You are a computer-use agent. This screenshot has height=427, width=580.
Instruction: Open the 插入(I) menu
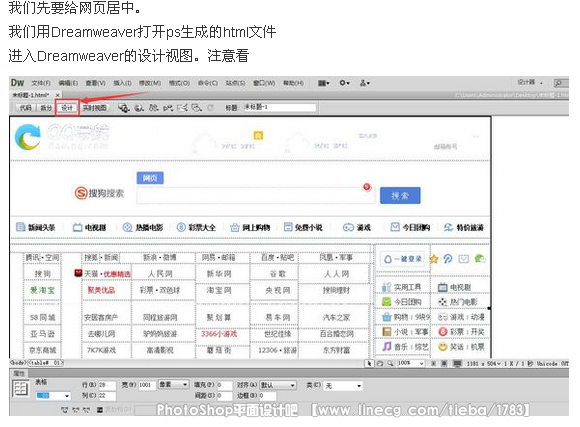tap(122, 83)
